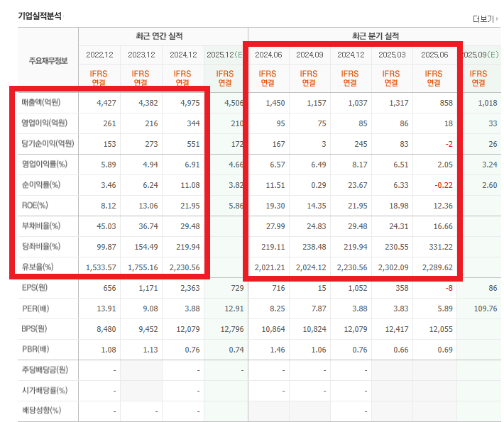Click the 23.67 net margin value
The image size is (504, 422).
click(358, 185)
